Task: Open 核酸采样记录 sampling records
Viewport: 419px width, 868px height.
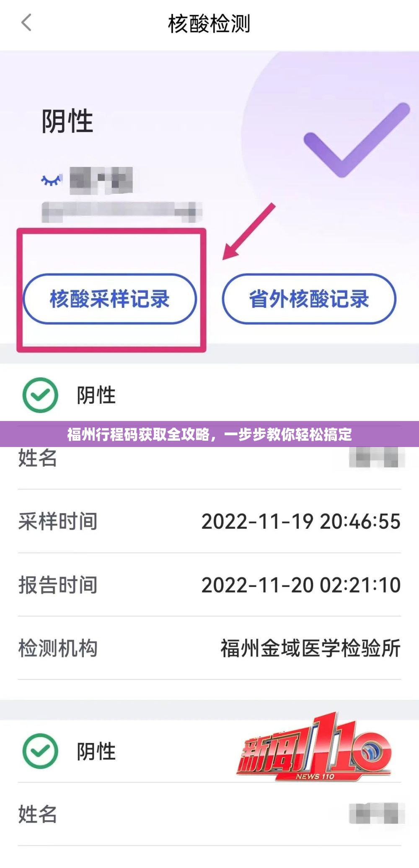Action: (109, 299)
